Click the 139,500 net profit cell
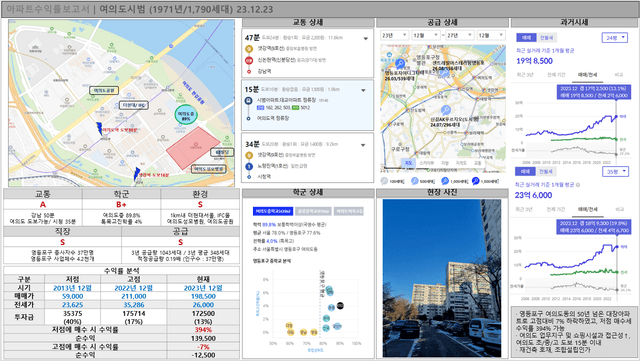 pyautogui.click(x=203, y=338)
